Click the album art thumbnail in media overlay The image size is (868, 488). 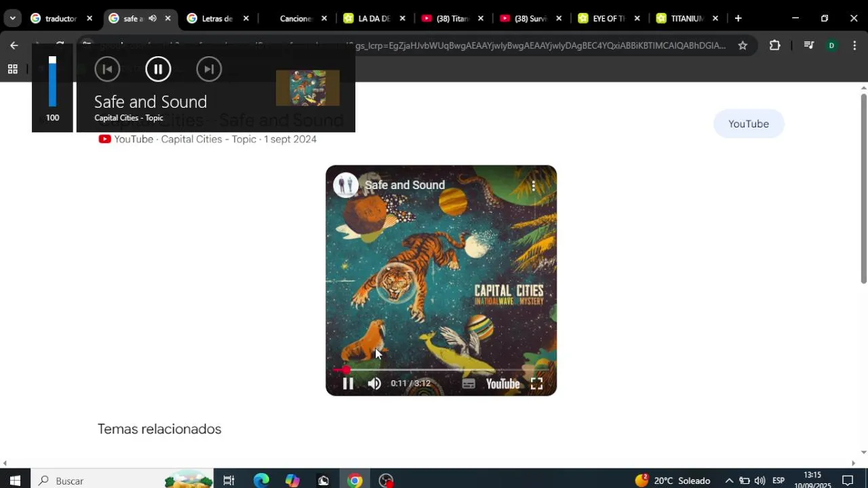click(x=308, y=88)
